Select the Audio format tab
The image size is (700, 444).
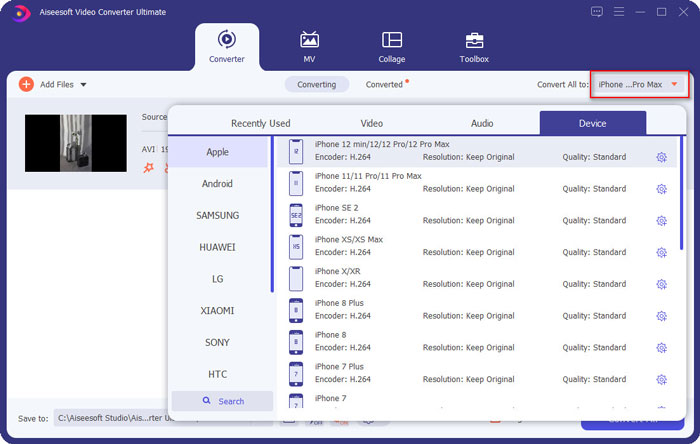tap(482, 123)
